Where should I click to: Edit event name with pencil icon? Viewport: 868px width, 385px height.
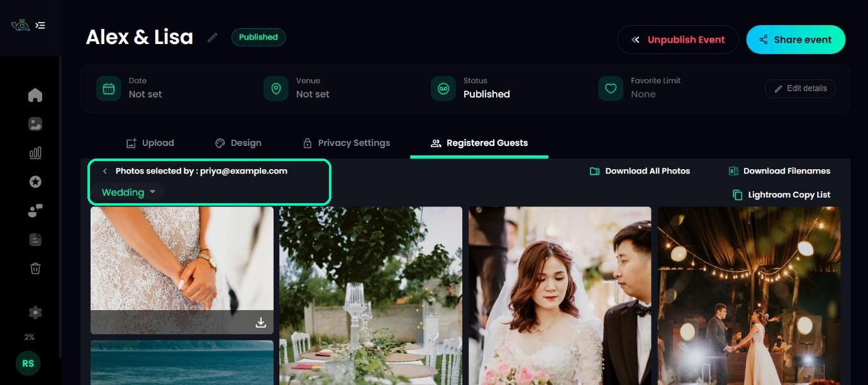pyautogui.click(x=213, y=38)
